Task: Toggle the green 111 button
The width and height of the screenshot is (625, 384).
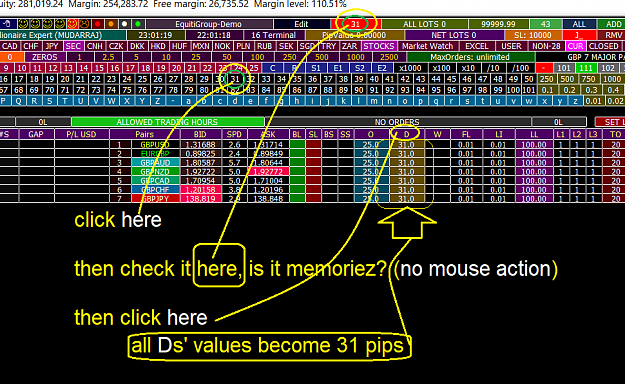Action: coord(586,68)
